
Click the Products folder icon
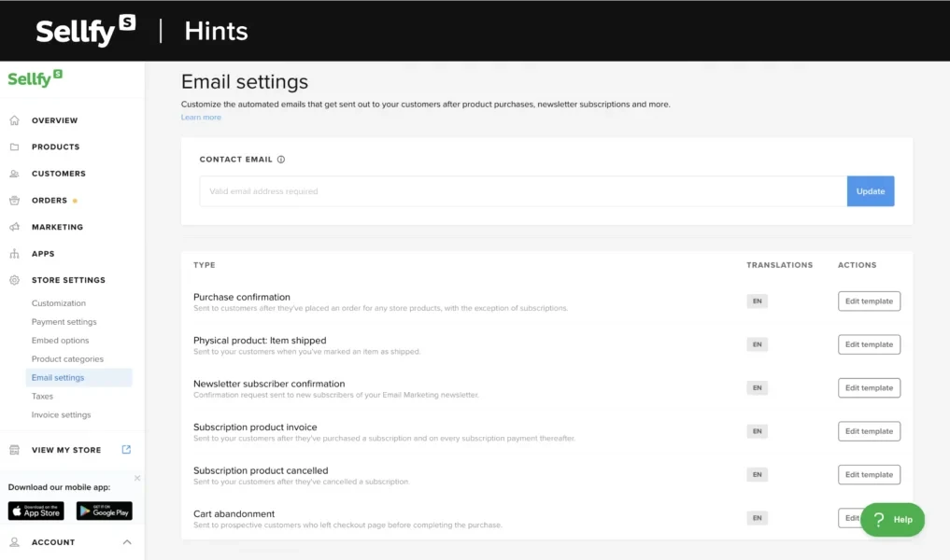click(14, 147)
